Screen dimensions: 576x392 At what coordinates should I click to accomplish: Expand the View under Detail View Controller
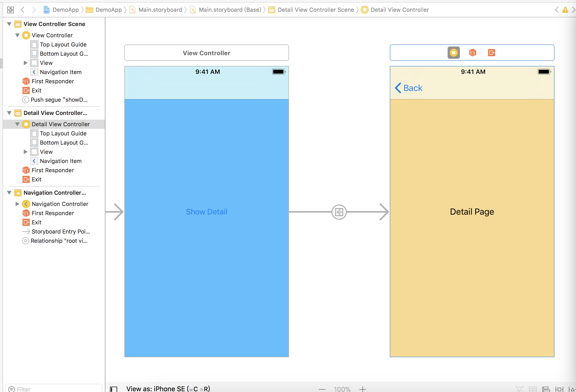(x=25, y=152)
